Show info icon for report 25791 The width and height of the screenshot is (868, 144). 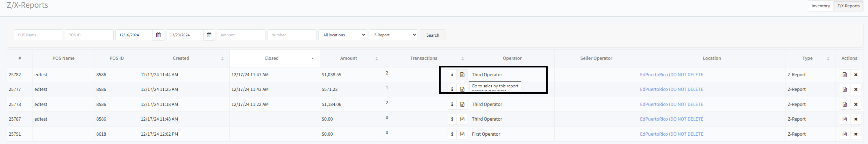452,134
